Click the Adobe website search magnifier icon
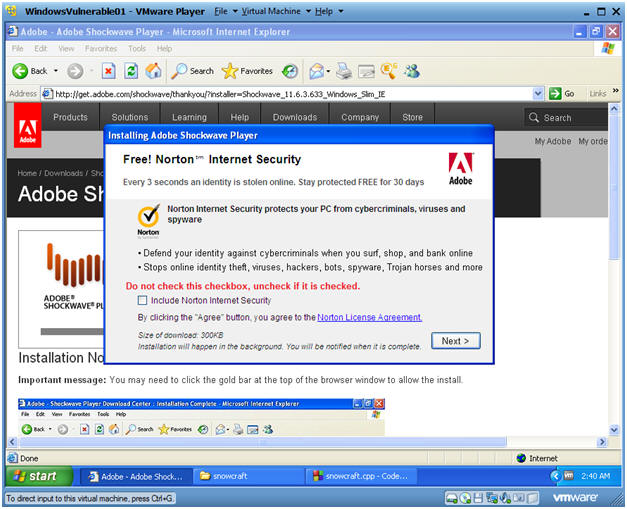The width and height of the screenshot is (627, 509). 533,118
